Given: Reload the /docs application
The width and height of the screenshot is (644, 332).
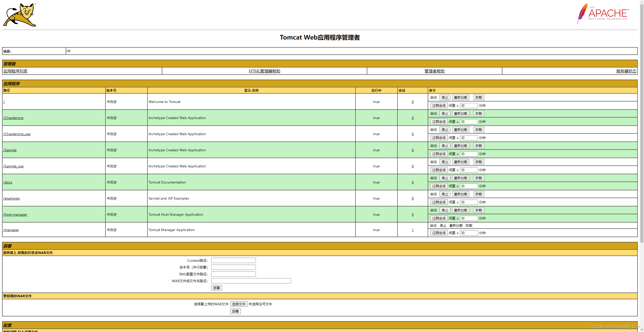Looking at the screenshot, I should coord(461,178).
